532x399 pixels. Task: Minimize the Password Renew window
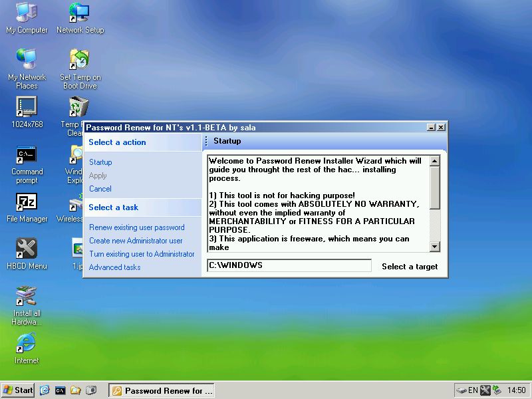[x=431, y=127]
